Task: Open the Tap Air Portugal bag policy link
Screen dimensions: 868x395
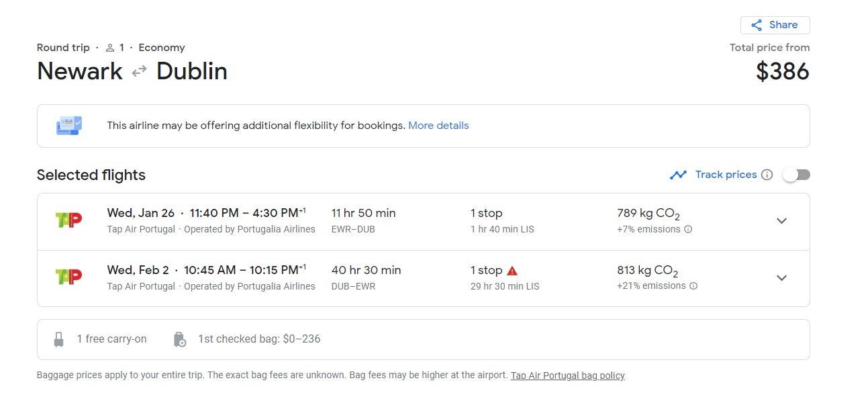Action: point(567,376)
